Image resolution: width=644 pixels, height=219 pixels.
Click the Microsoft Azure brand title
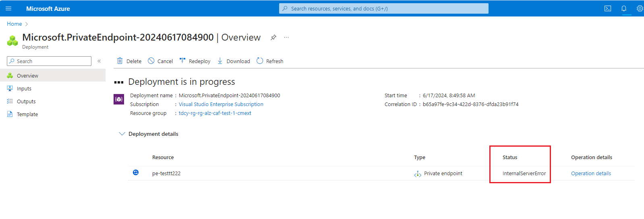tap(48, 8)
